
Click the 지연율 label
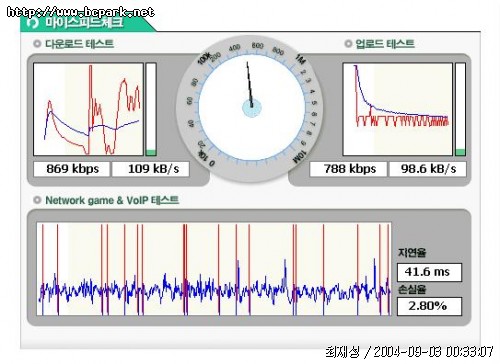412,253
